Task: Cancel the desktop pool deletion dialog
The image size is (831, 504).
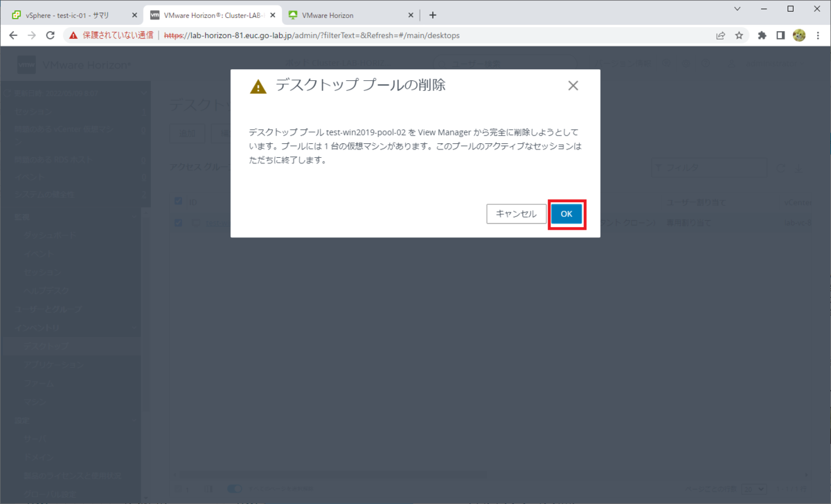Action: tap(516, 215)
